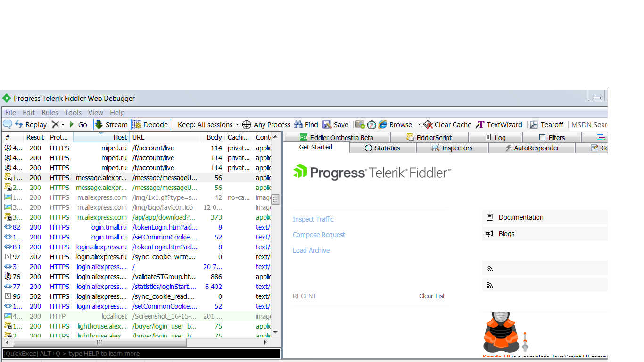Sort sessions by the Host column header
The width and height of the screenshot is (644, 362).
(x=101, y=137)
